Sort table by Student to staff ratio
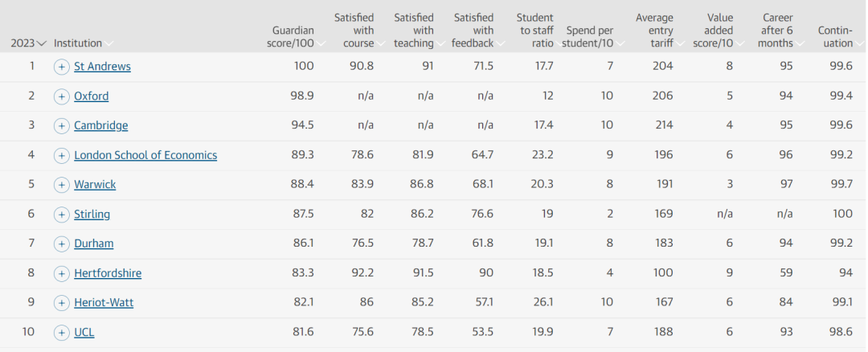 [x=534, y=31]
